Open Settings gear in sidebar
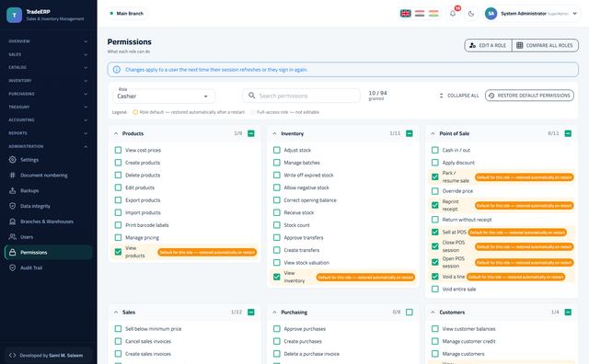 [x=12, y=160]
